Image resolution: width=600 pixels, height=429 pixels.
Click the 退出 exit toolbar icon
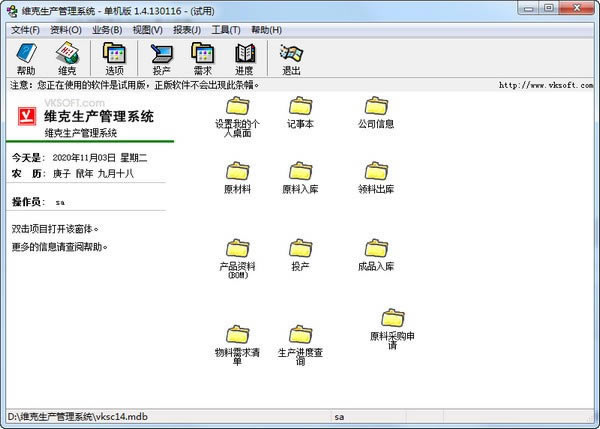(x=291, y=58)
